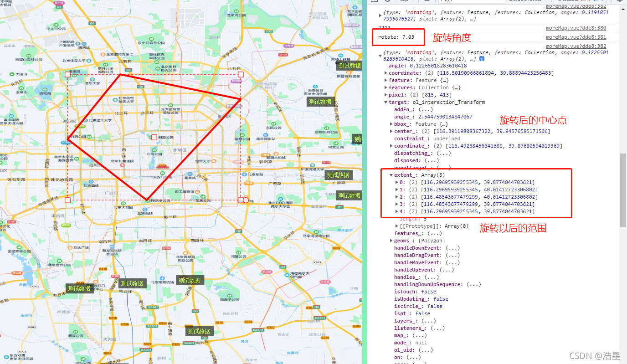
Task: Collapse the 'target: ol_interaction_Transform' property
Action: point(386,102)
